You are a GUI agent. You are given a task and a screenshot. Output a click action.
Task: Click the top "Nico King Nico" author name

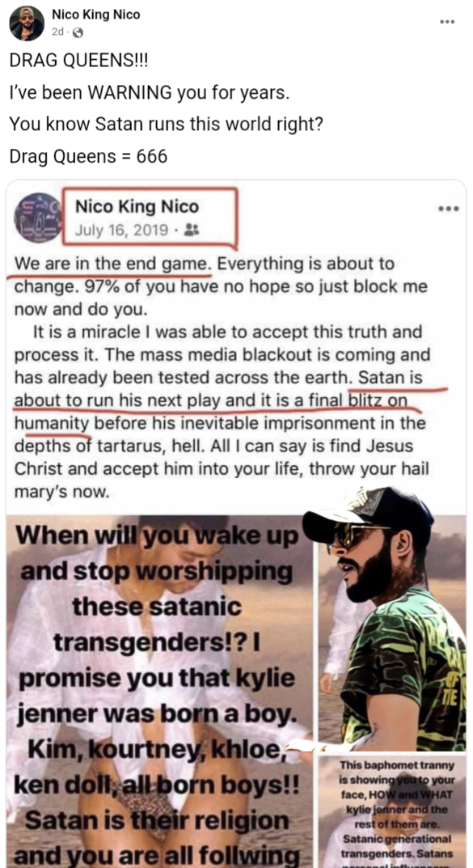[95, 15]
